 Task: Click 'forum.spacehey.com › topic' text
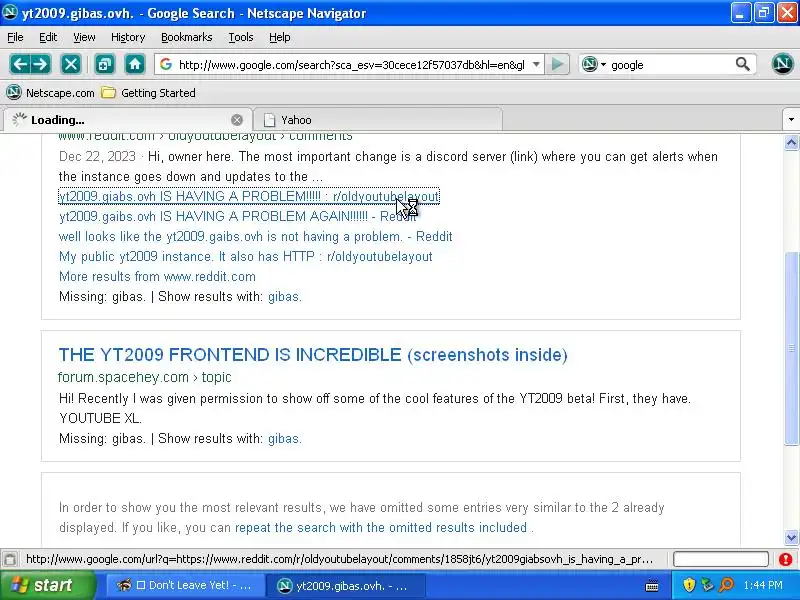click(x=144, y=377)
